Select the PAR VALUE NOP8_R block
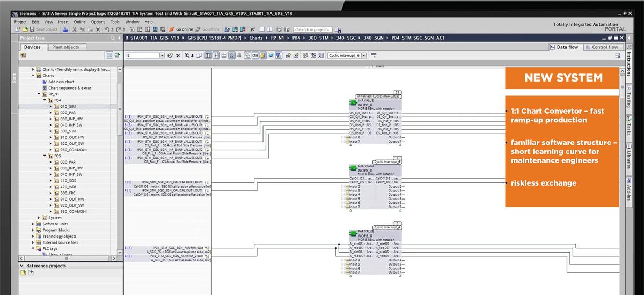This screenshot has width=644, height=295. 375,252
